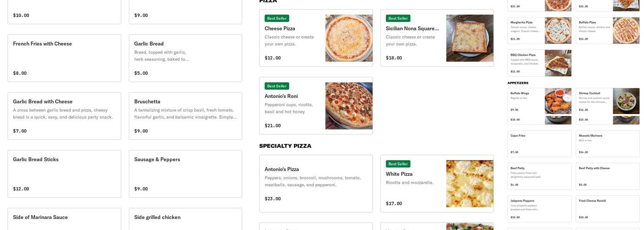Choose Garlic Bread with Cheese item

pyautogui.click(x=64, y=116)
